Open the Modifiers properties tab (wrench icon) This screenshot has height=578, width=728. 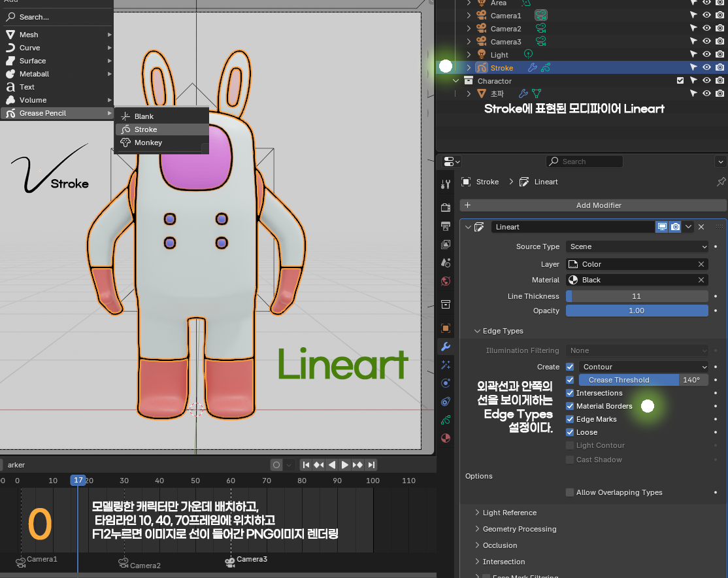446,346
